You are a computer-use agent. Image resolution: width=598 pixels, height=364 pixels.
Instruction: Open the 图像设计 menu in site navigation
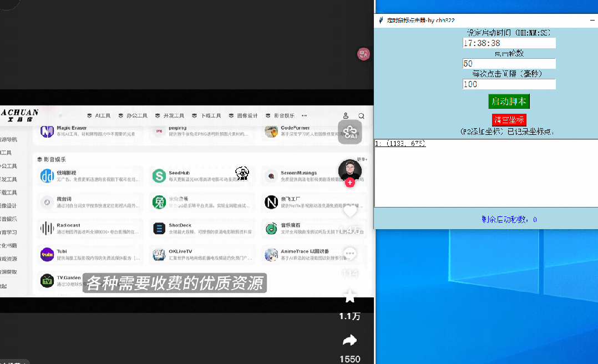(244, 116)
